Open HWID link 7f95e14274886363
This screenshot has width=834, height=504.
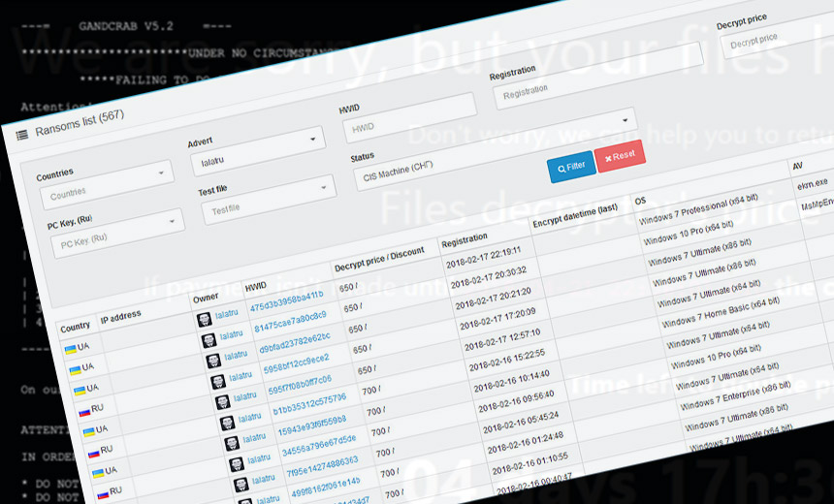[322, 466]
